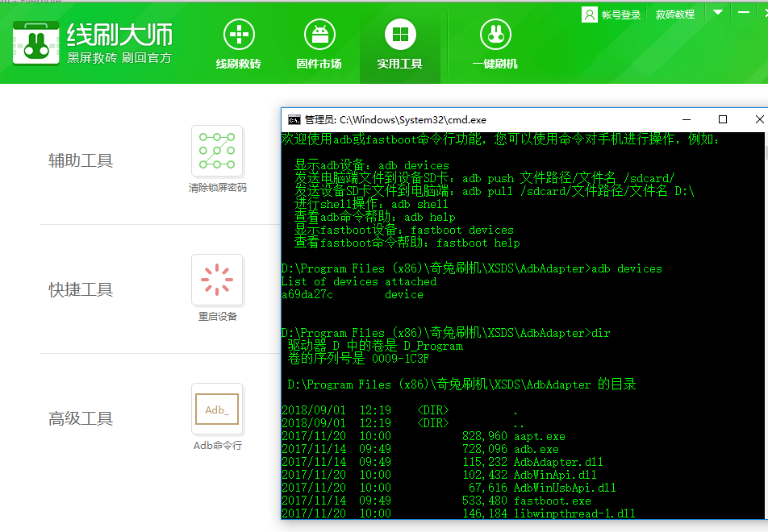Screen dimensions: 768x532
Task: Click the aapt.exe file entry
Action: click(539, 437)
